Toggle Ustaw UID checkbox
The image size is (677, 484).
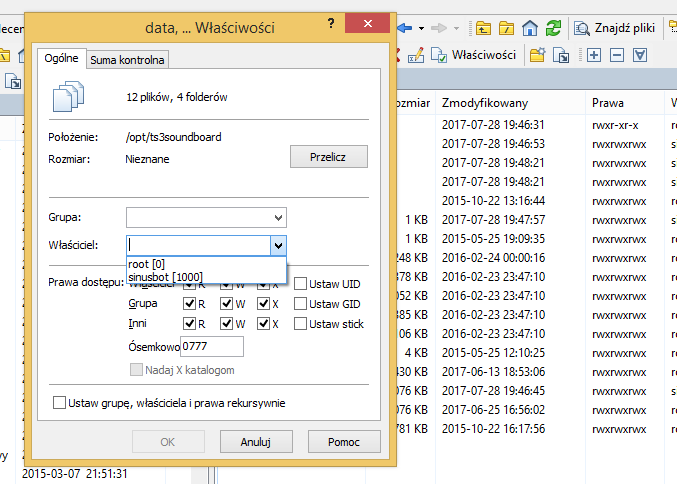(301, 284)
